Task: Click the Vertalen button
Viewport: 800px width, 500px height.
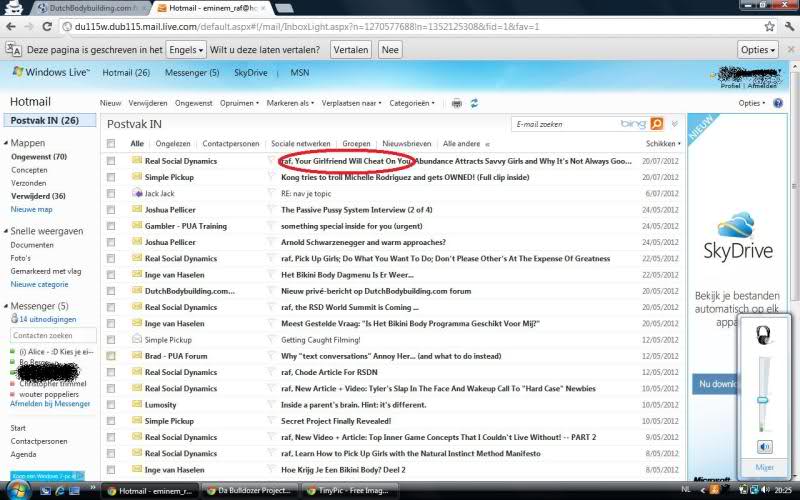Action: pos(351,49)
